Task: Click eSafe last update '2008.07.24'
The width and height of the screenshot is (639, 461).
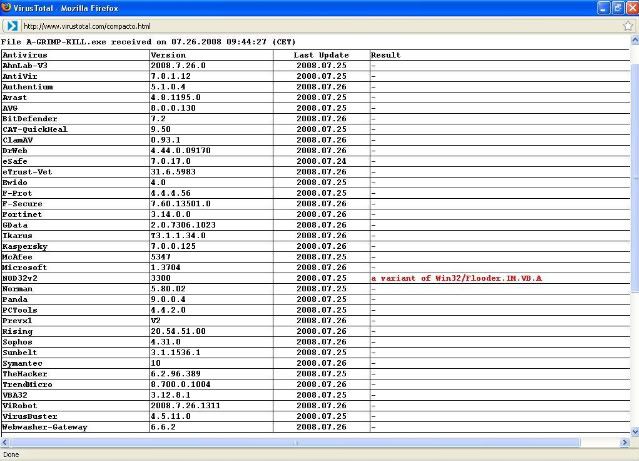Action: click(322, 161)
